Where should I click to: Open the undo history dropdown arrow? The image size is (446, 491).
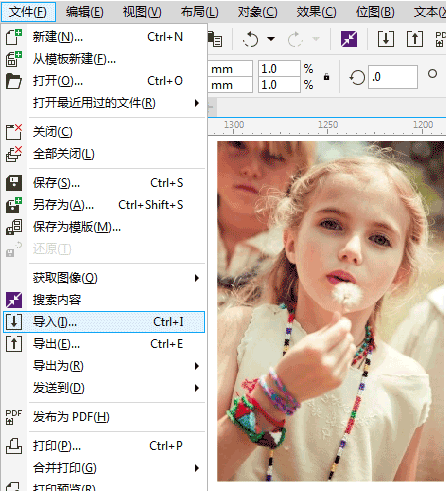coord(271,39)
